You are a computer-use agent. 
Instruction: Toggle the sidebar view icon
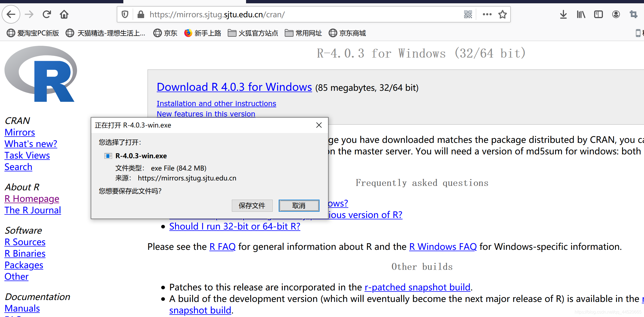598,14
